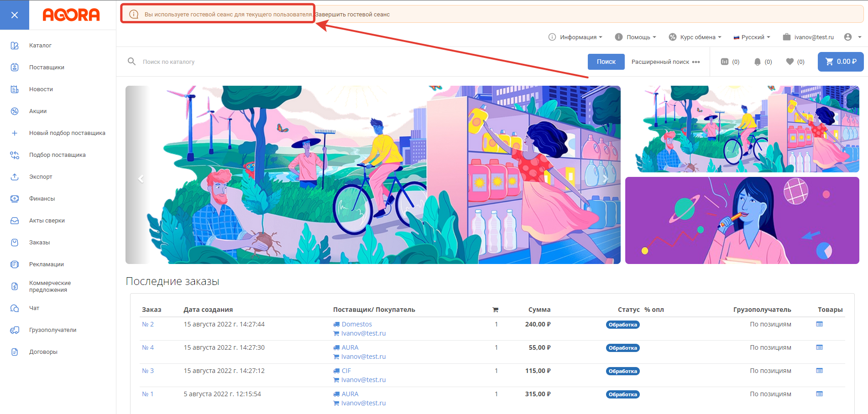Open the user account avatar menu
Image resolution: width=868 pixels, height=414 pixels.
pyautogui.click(x=848, y=37)
